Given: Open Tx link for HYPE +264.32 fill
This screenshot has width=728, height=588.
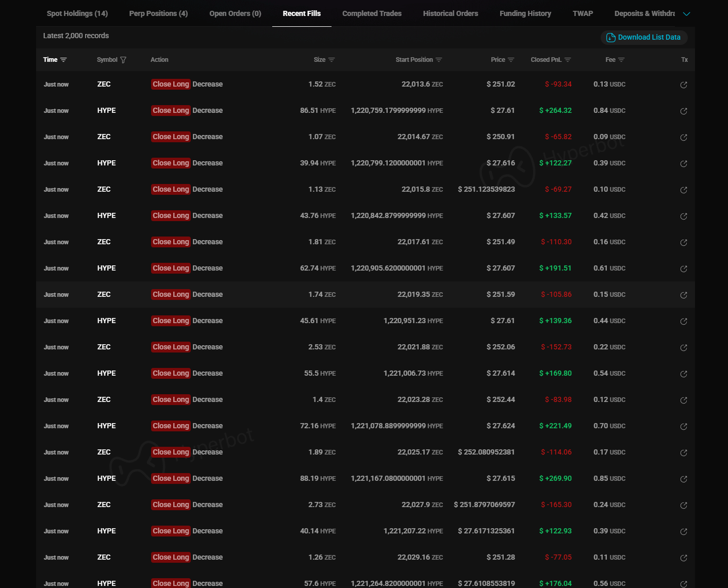Looking at the screenshot, I should coord(684,111).
